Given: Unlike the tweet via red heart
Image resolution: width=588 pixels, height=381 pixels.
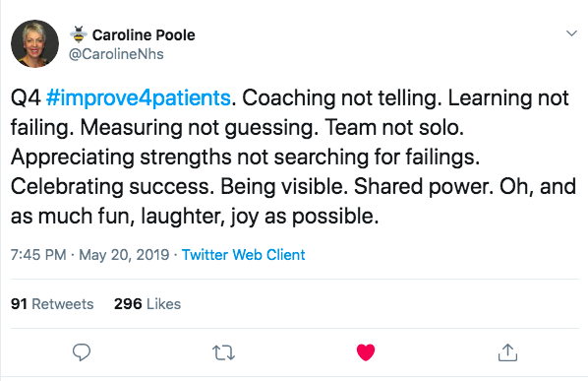Looking at the screenshot, I should (x=366, y=352).
